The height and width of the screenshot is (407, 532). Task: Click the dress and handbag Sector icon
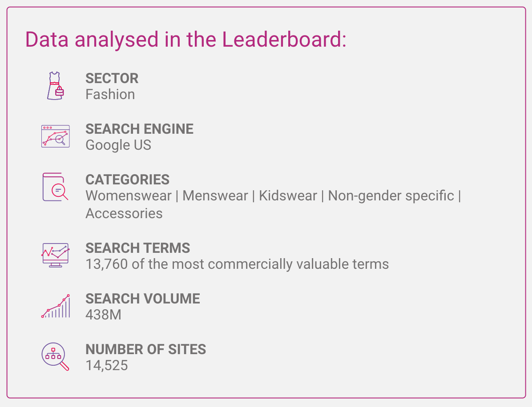pyautogui.click(x=55, y=86)
